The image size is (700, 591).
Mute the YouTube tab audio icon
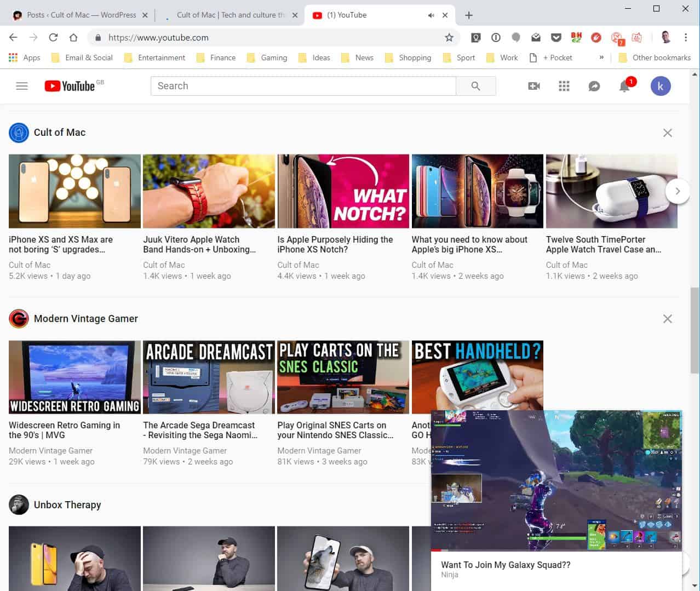431,15
